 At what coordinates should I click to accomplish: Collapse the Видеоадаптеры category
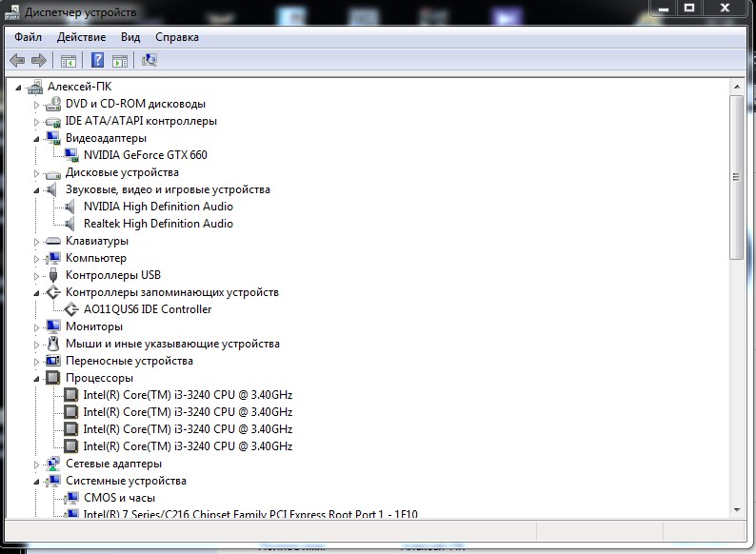tap(37, 139)
